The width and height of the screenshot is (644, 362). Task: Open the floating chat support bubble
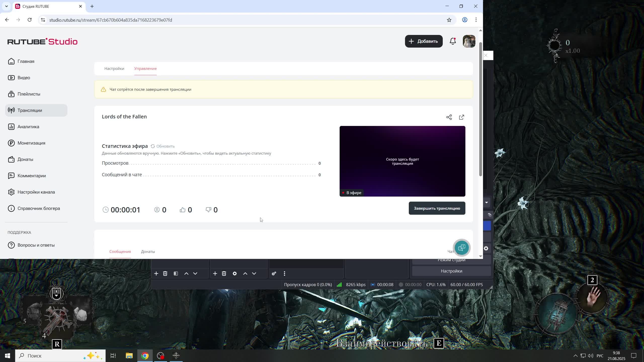click(x=462, y=248)
